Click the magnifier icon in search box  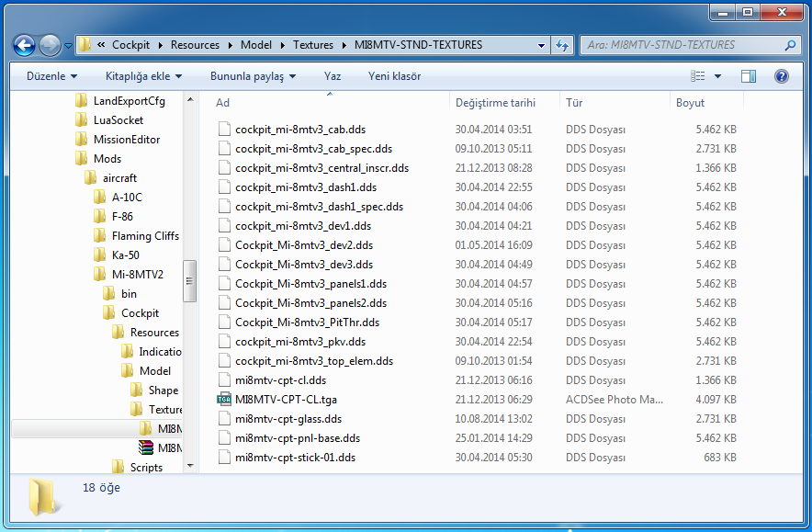(x=790, y=45)
